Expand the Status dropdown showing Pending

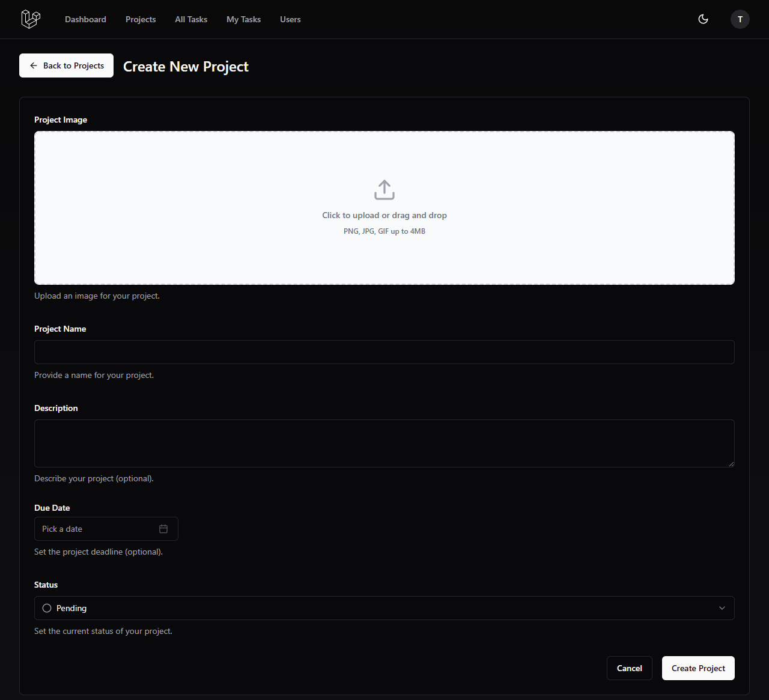tap(384, 608)
